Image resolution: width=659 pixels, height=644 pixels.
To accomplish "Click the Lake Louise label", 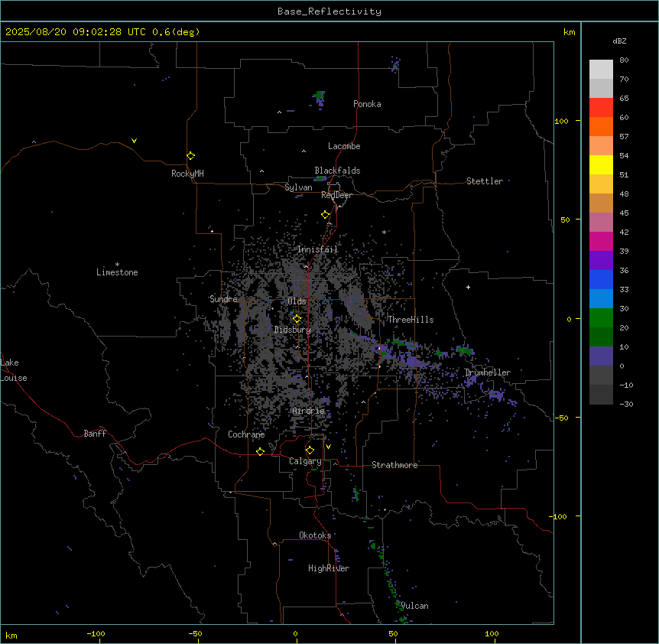I will [x=14, y=370].
